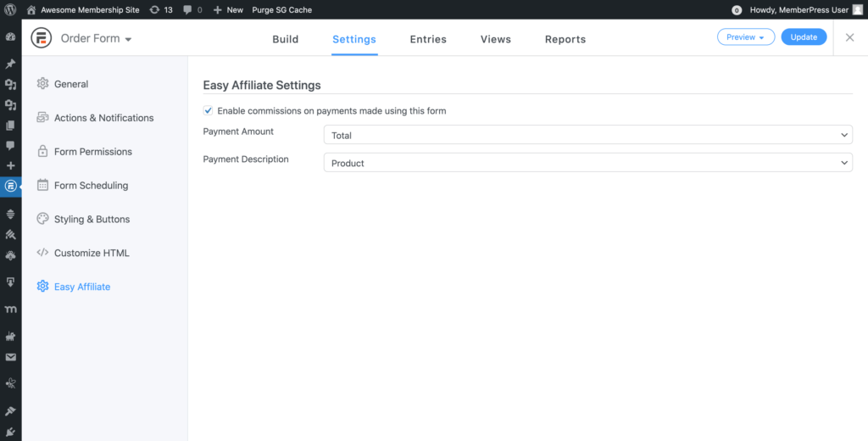The height and width of the screenshot is (441, 868).
Task: Click the Update button
Action: pyautogui.click(x=803, y=37)
